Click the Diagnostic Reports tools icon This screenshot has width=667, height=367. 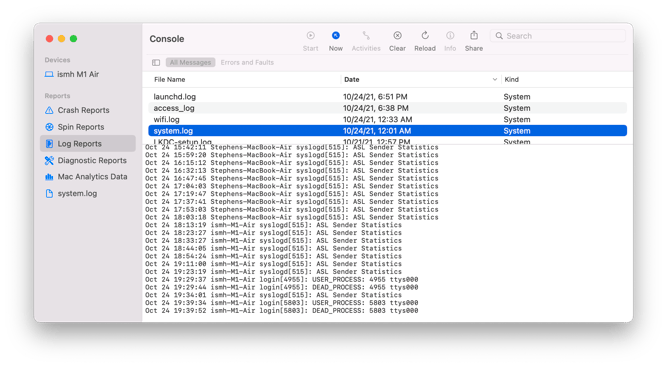[49, 160]
